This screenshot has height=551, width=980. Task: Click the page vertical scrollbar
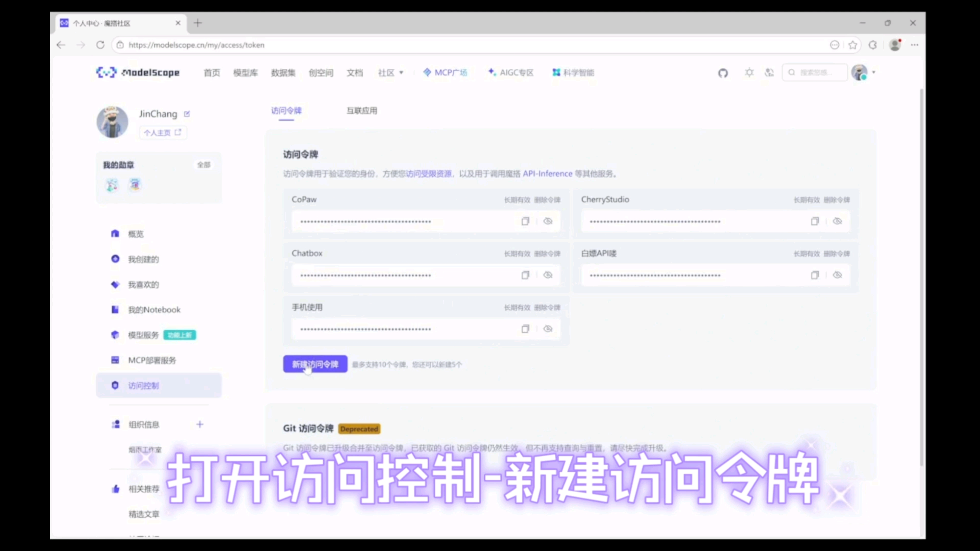click(x=921, y=278)
